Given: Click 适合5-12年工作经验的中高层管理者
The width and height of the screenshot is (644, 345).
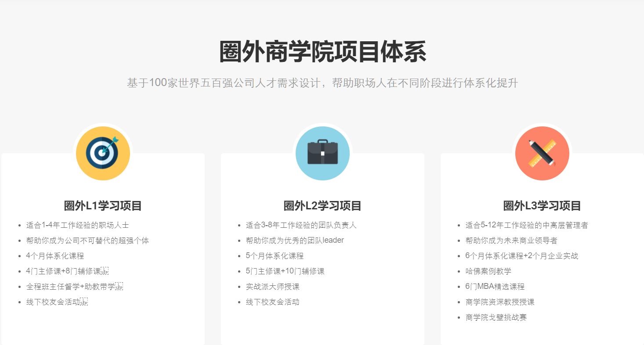Looking at the screenshot, I should 527,225.
